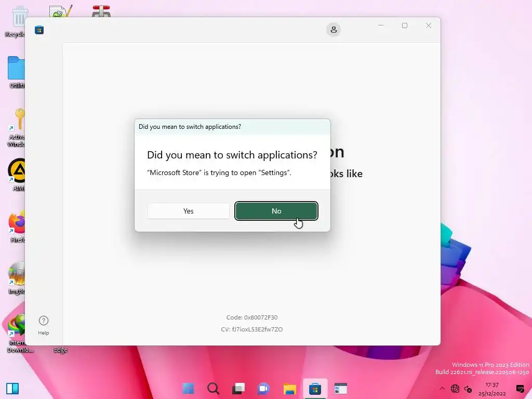532x399 pixels.
Task: Open the notification center icon
Action: [x=520, y=389]
